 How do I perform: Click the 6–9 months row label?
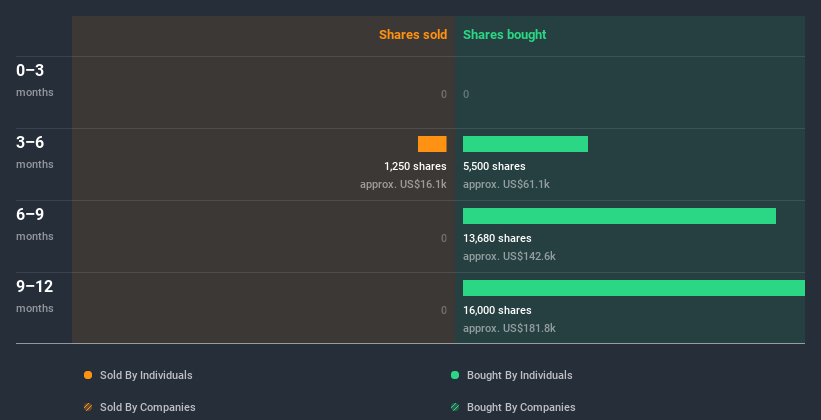pos(35,224)
